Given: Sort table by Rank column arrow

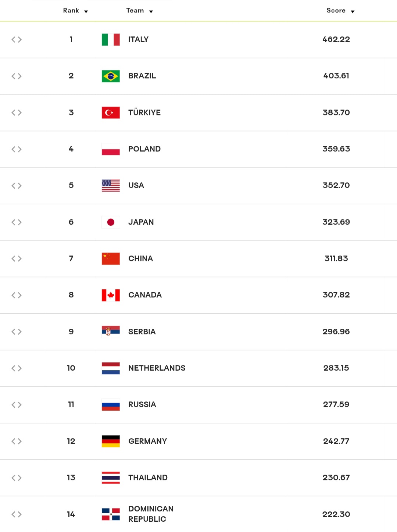Looking at the screenshot, I should pos(86,12).
